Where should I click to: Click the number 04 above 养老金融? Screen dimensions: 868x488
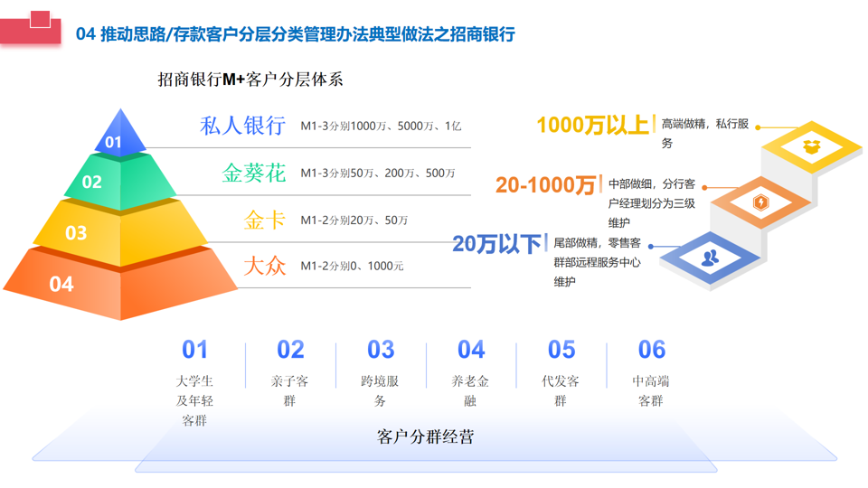click(471, 350)
